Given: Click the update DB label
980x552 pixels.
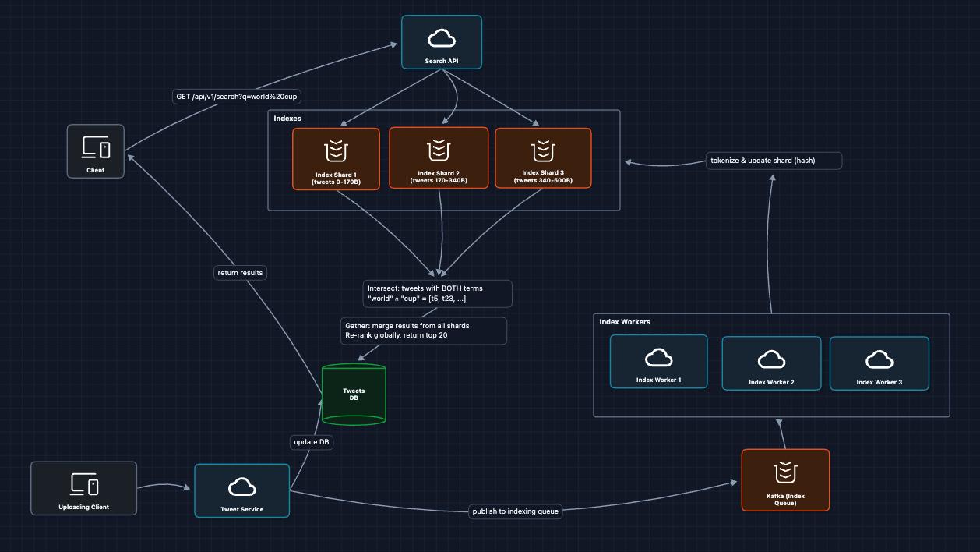Looking at the screenshot, I should 311,441.
